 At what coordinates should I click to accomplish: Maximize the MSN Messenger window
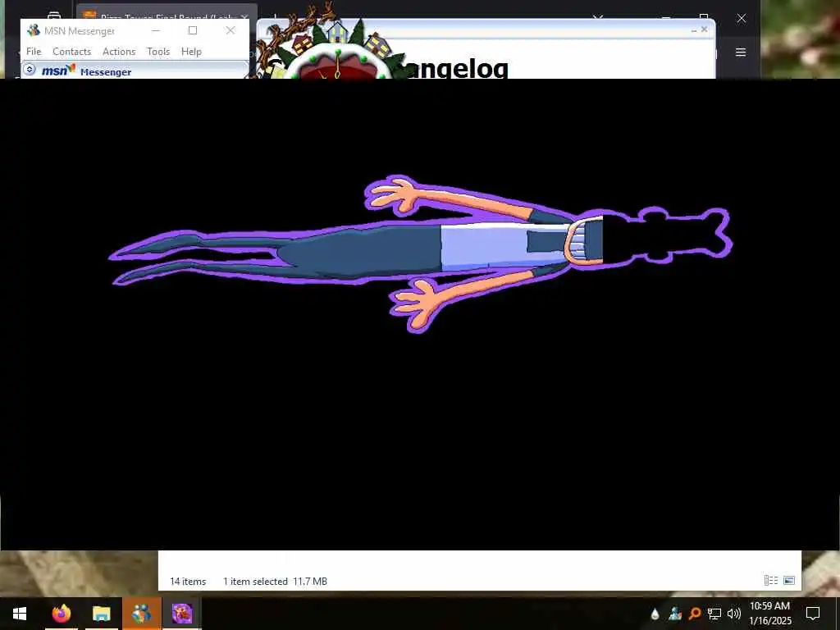click(193, 30)
